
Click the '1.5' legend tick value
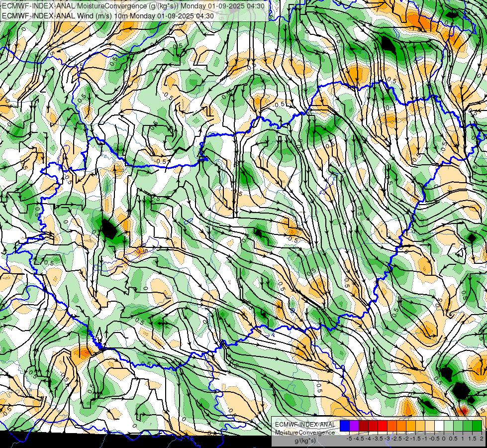click(472, 439)
